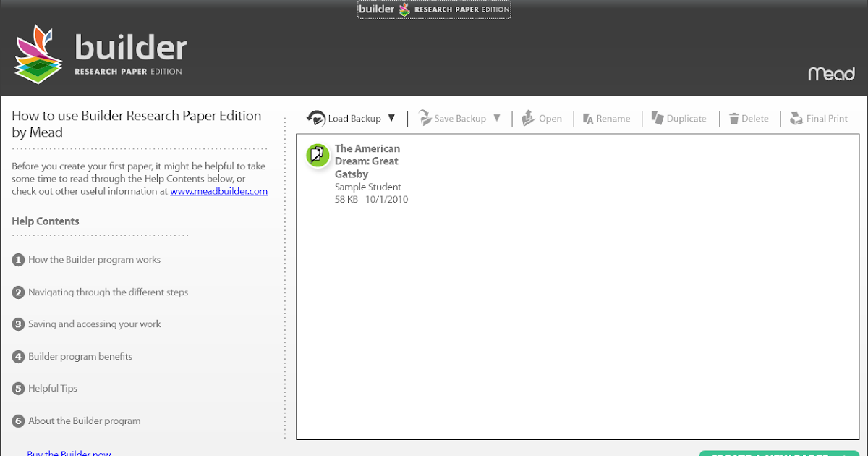The width and height of the screenshot is (868, 456).
Task: Click the number 1 help bullet
Action: pos(19,260)
